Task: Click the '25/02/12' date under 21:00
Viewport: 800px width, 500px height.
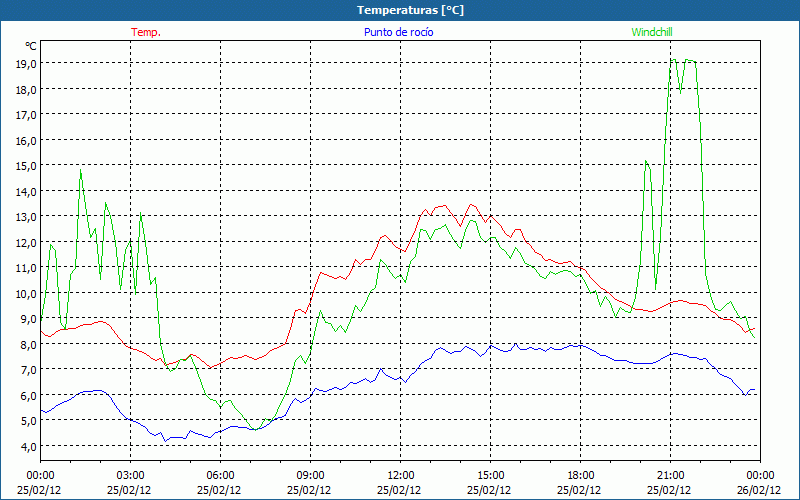Action: click(669, 490)
